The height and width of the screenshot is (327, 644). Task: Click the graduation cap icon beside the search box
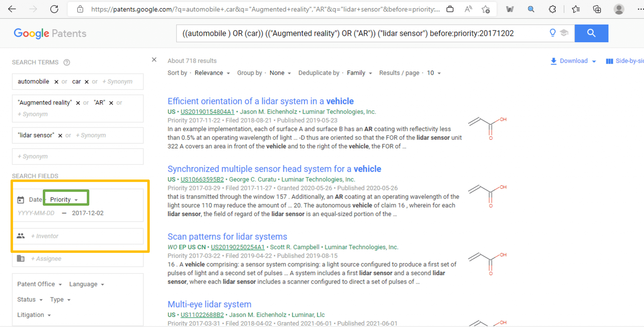tap(564, 33)
